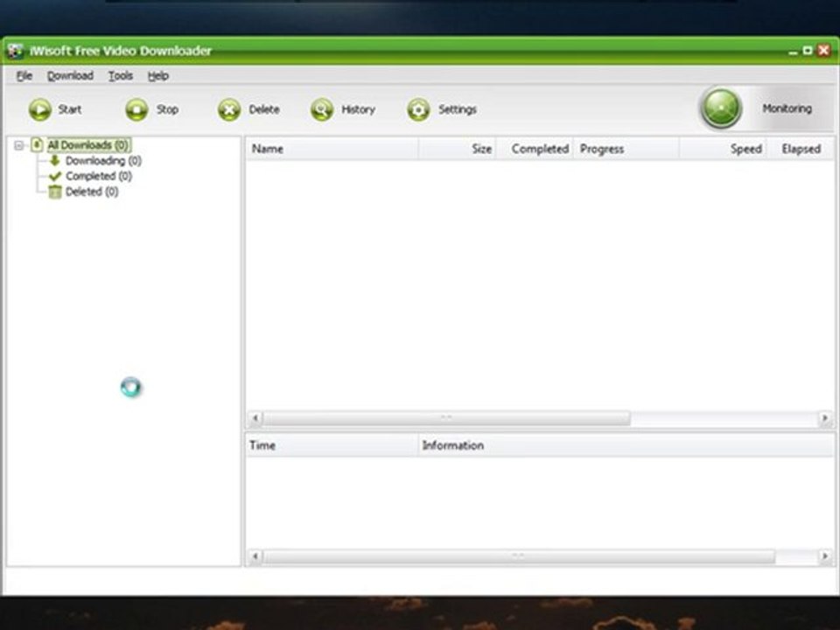Maximize the iWisoft window
This screenshot has height=630, width=840.
click(x=808, y=51)
